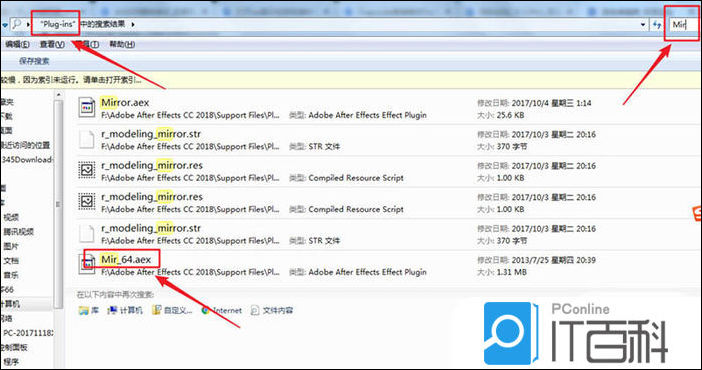Click size value 25.6 KB
The image size is (702, 370).
510,115
